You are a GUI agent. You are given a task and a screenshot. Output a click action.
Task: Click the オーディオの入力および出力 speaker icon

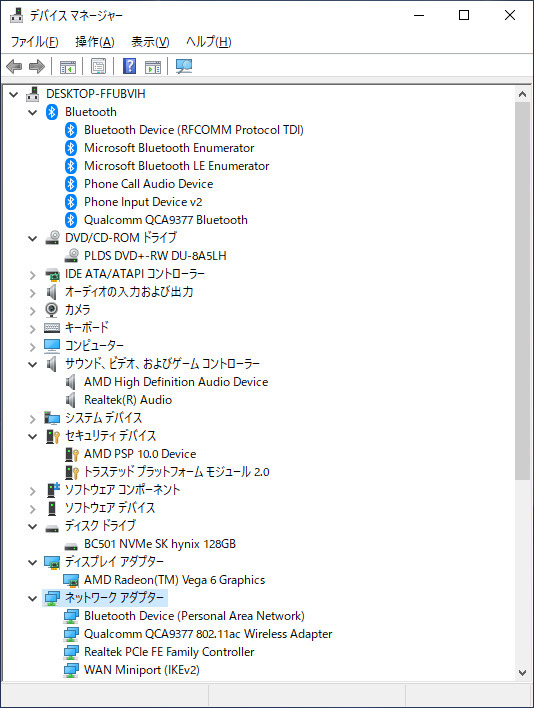coord(52,292)
